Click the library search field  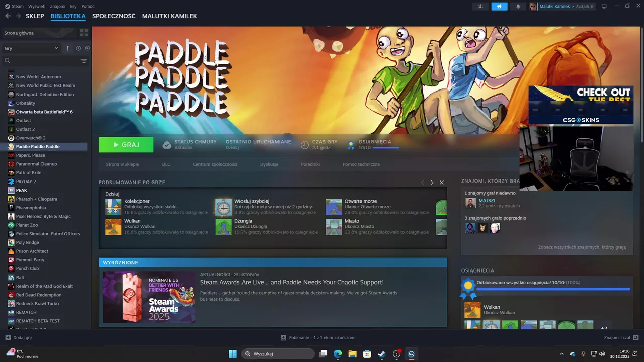tap(40, 61)
